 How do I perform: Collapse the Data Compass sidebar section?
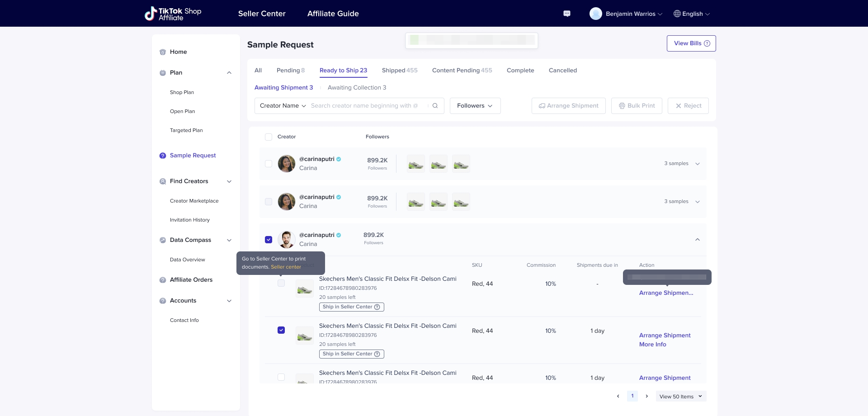point(229,240)
